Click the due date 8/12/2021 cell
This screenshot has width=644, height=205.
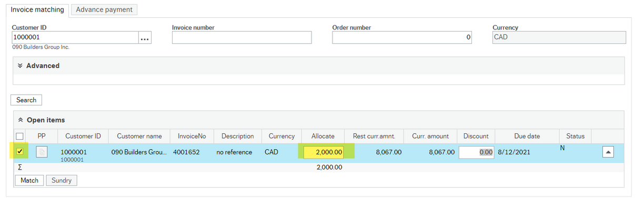(514, 152)
